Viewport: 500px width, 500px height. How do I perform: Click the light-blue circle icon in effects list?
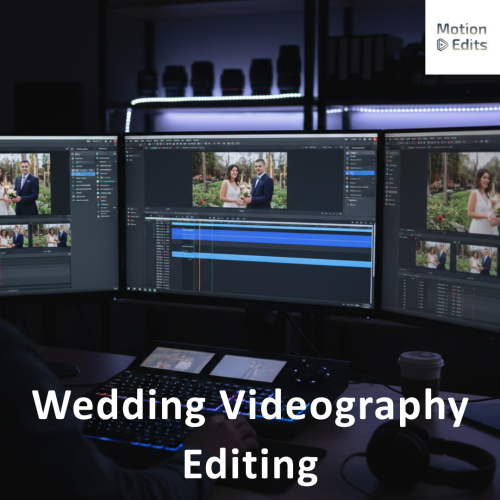[347, 187]
